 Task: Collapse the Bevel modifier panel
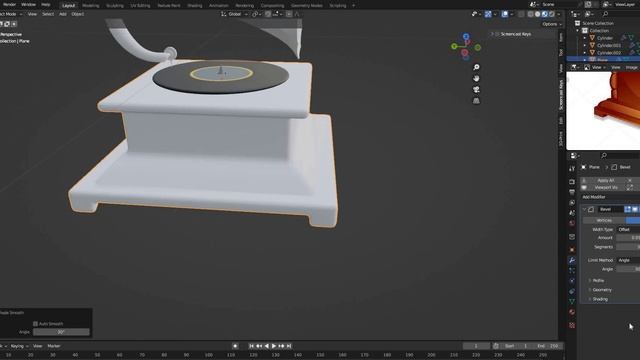pos(584,209)
